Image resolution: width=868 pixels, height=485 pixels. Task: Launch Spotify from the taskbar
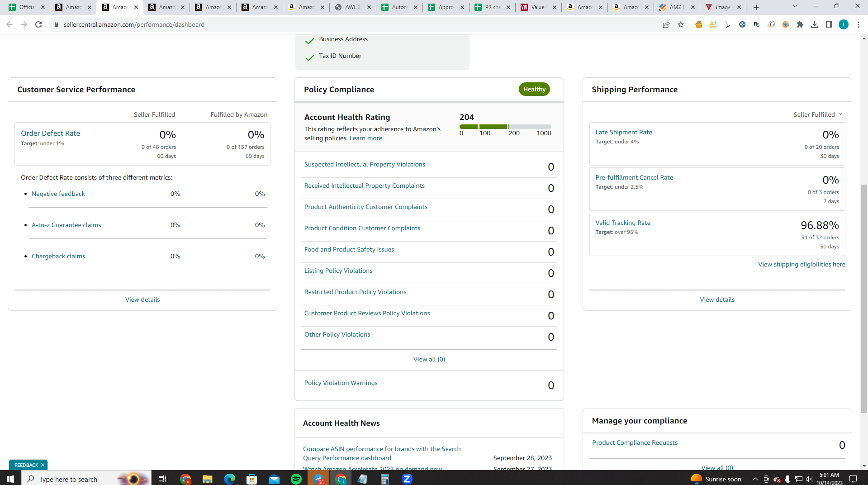pos(296,479)
